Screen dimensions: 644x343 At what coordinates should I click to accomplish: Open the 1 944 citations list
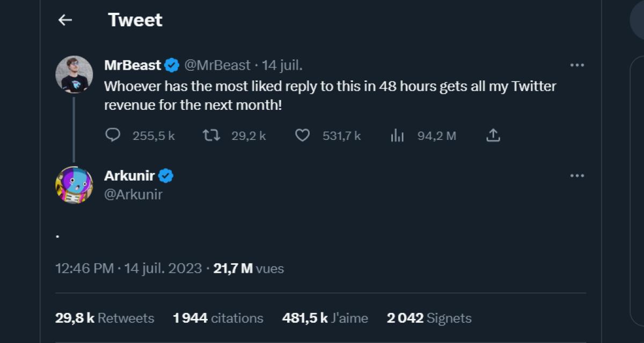click(217, 318)
